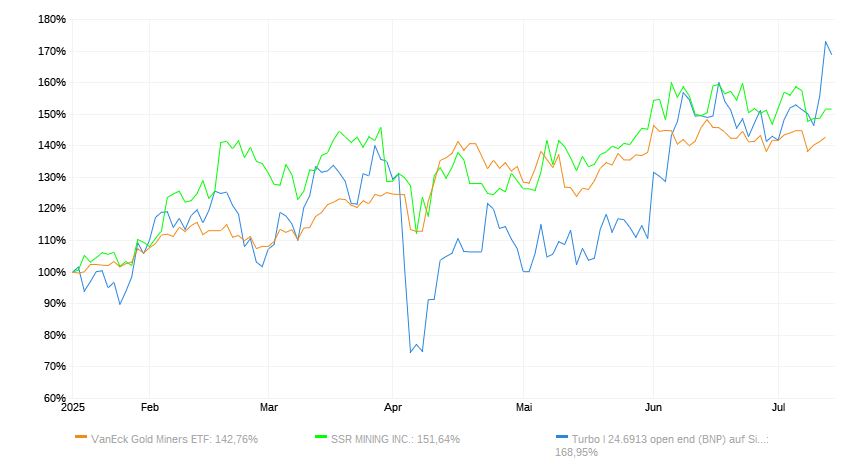Click the 120% y-axis label
Image resolution: width=862 pixels, height=473 pixels.
[x=49, y=209]
